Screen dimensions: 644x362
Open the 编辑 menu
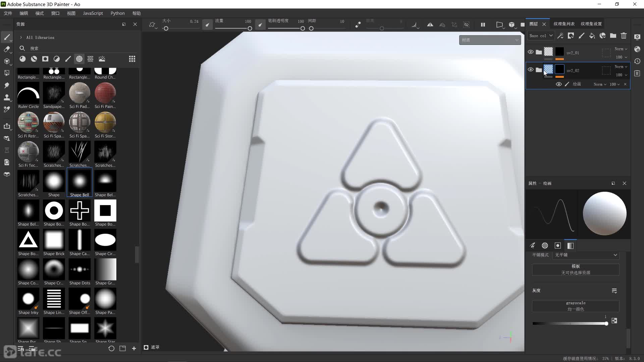(24, 13)
